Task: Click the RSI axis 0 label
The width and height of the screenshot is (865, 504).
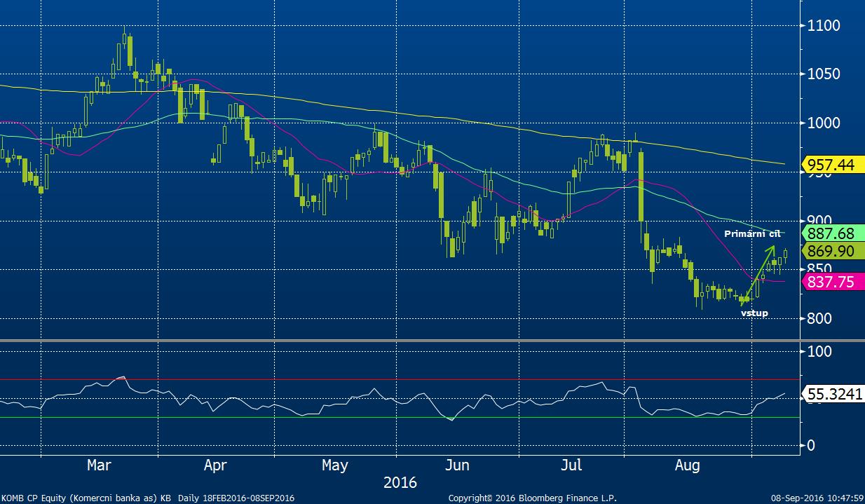Action: tap(811, 445)
